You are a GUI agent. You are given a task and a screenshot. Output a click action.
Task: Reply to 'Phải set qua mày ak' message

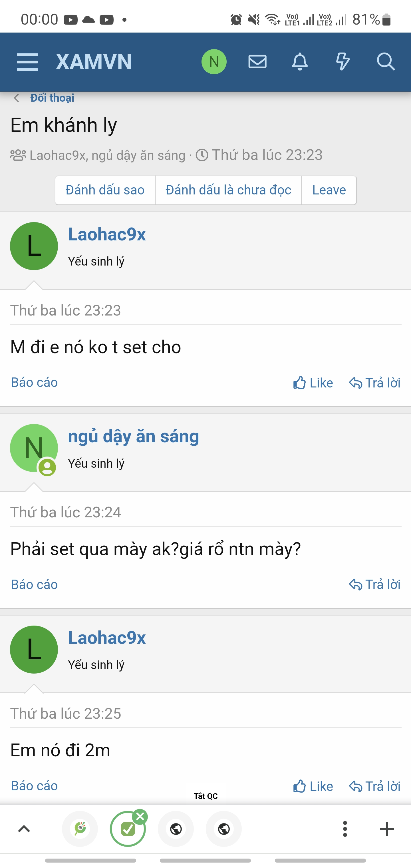click(375, 585)
